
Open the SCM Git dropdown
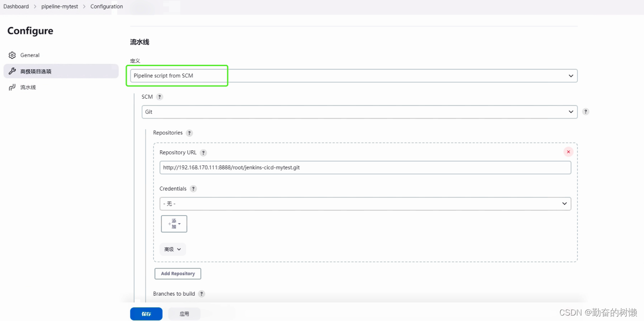360,112
